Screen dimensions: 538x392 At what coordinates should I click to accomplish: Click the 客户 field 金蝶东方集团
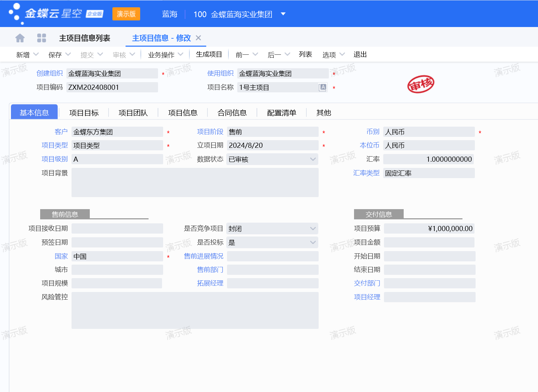point(117,132)
